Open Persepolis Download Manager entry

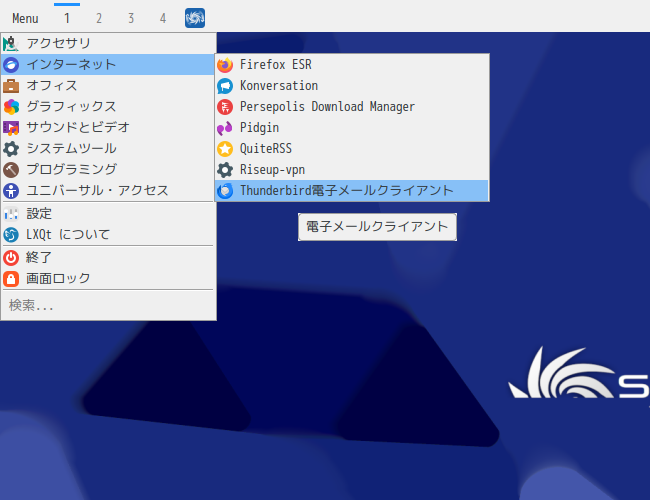pos(352,107)
